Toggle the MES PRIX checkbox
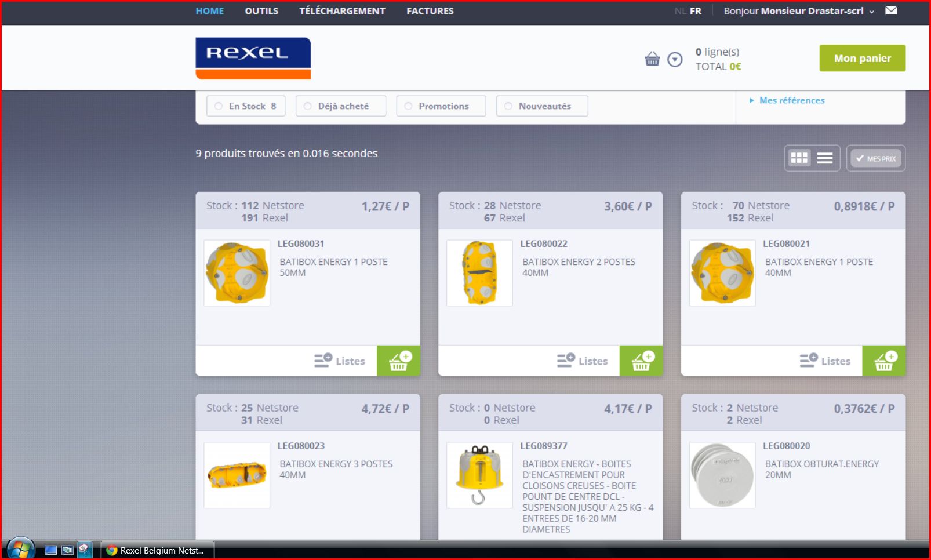 click(876, 158)
